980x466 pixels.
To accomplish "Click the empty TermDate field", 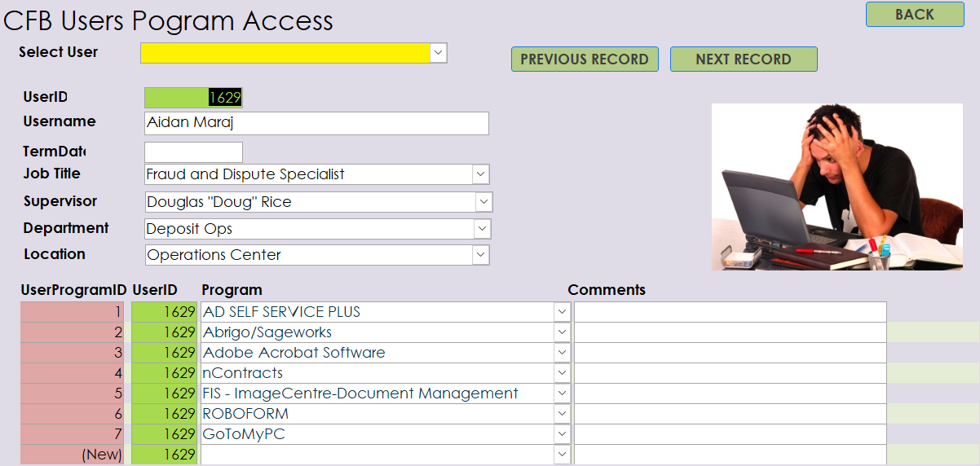I will point(193,152).
